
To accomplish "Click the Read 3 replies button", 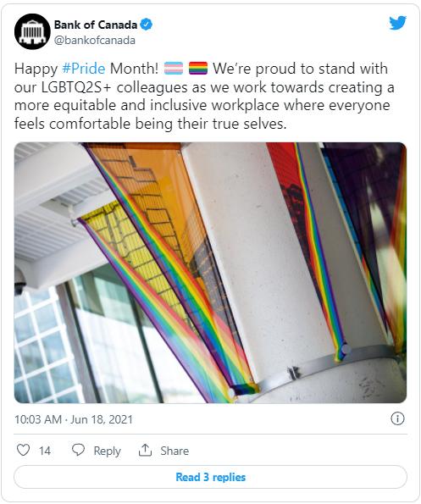I will [210, 477].
